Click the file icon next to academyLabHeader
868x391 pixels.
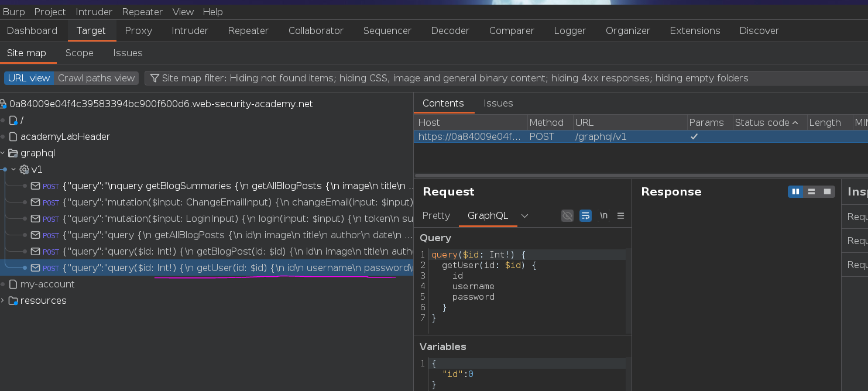pos(13,136)
